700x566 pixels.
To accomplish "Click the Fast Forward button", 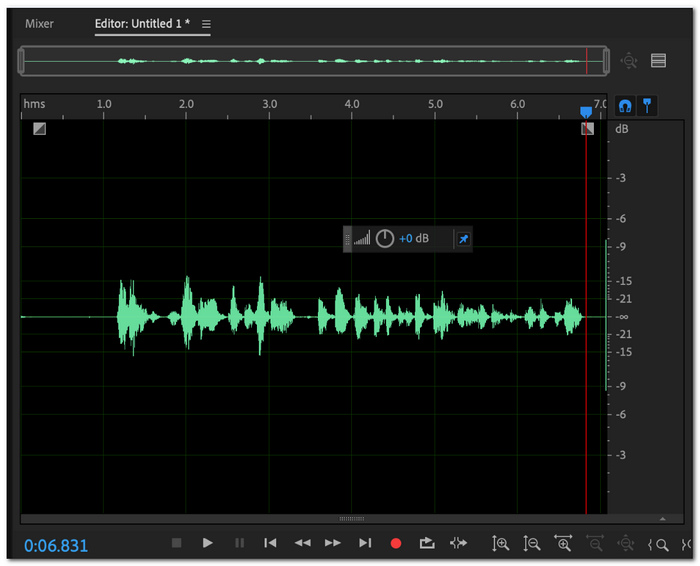I will 333,543.
